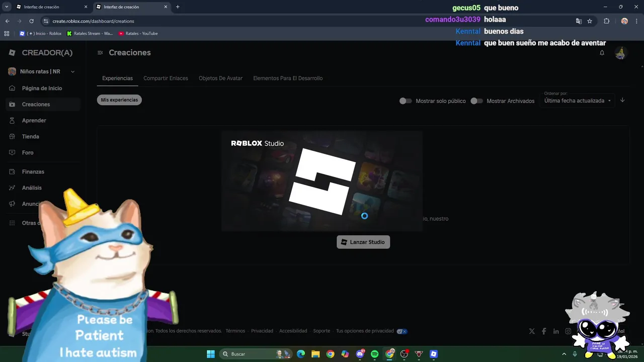
Task: Switch to the Compartir Enlaces tab
Action: pyautogui.click(x=166, y=78)
